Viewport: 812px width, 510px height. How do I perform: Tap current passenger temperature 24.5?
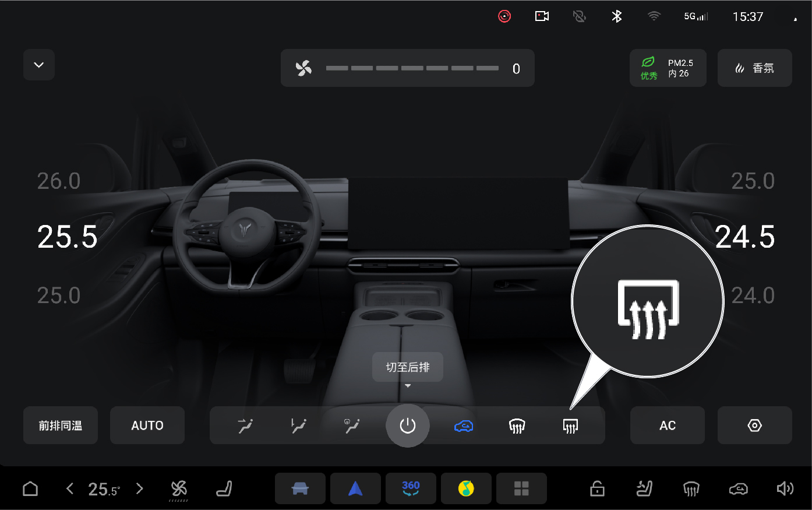745,237
